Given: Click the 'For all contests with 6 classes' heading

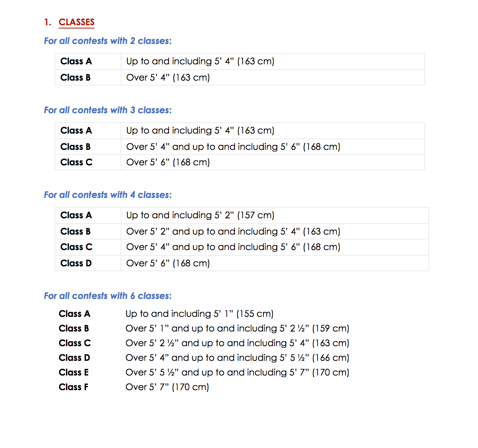Looking at the screenshot, I should pos(107,296).
